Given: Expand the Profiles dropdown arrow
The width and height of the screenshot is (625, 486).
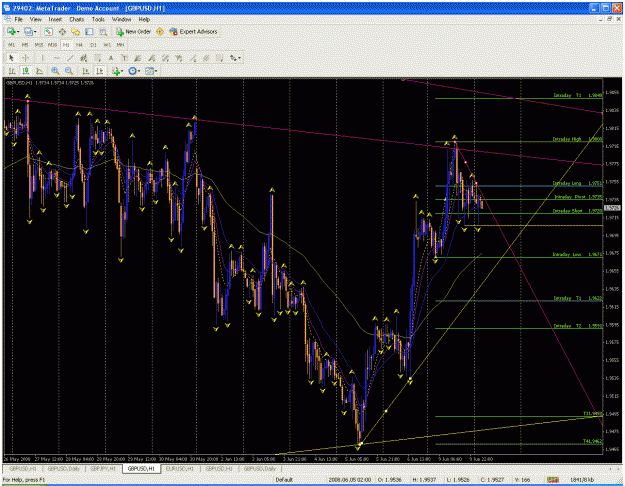Looking at the screenshot, I should 35,32.
